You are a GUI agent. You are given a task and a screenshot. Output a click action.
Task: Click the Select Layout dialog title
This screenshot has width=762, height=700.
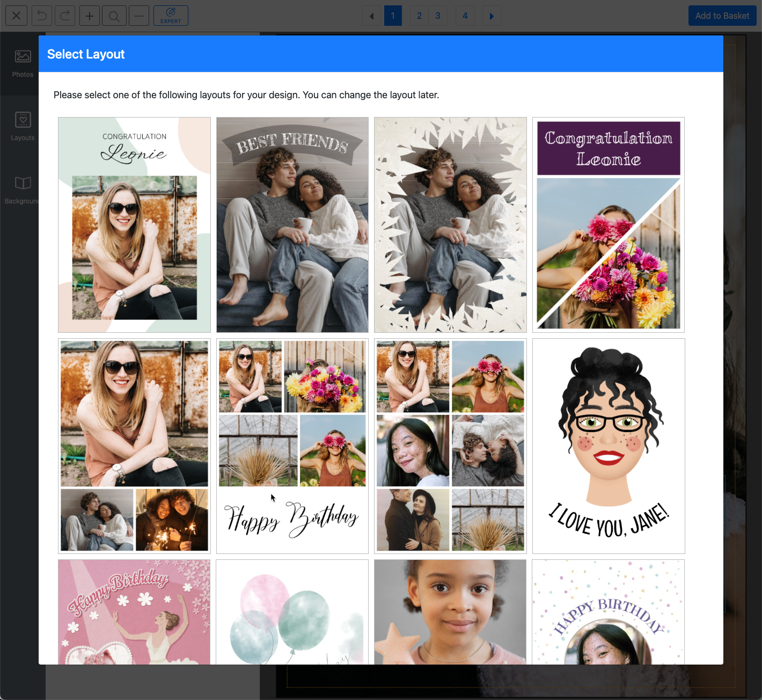tap(86, 54)
